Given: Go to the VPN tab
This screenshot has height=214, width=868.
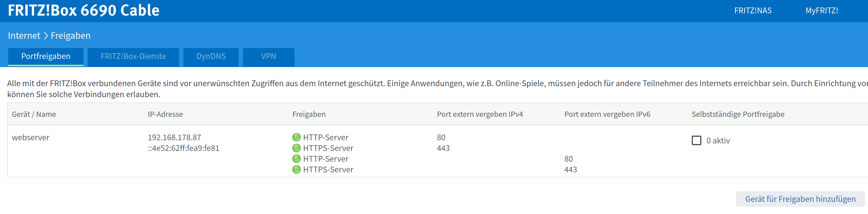Looking at the screenshot, I should tap(268, 56).
